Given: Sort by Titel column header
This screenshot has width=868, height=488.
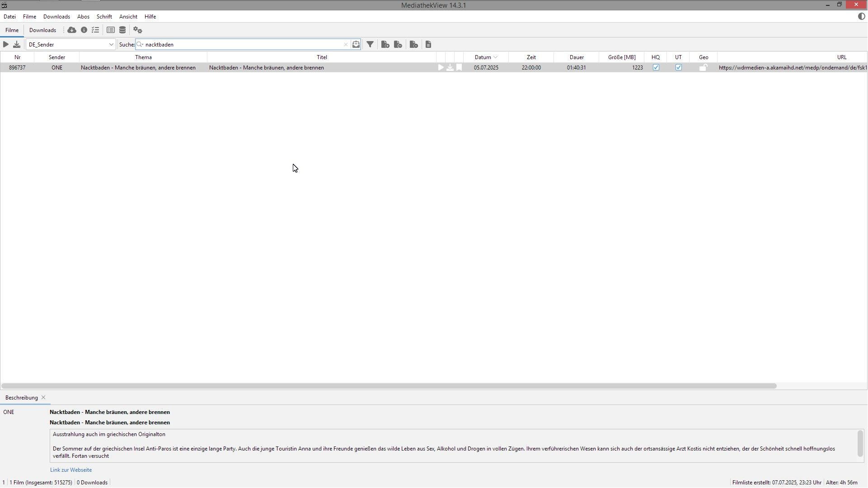Looking at the screenshot, I should pyautogui.click(x=322, y=57).
